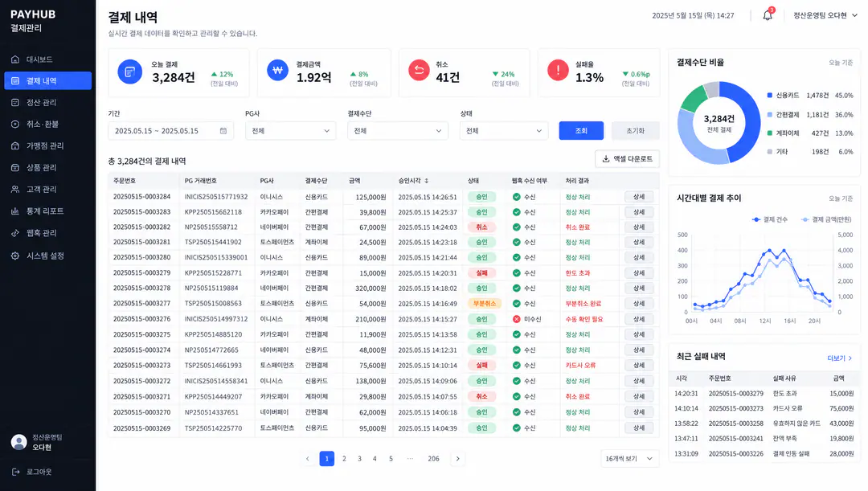Click the 취소 red refund icon
Image resolution: width=868 pixels, height=491 pixels.
click(419, 70)
